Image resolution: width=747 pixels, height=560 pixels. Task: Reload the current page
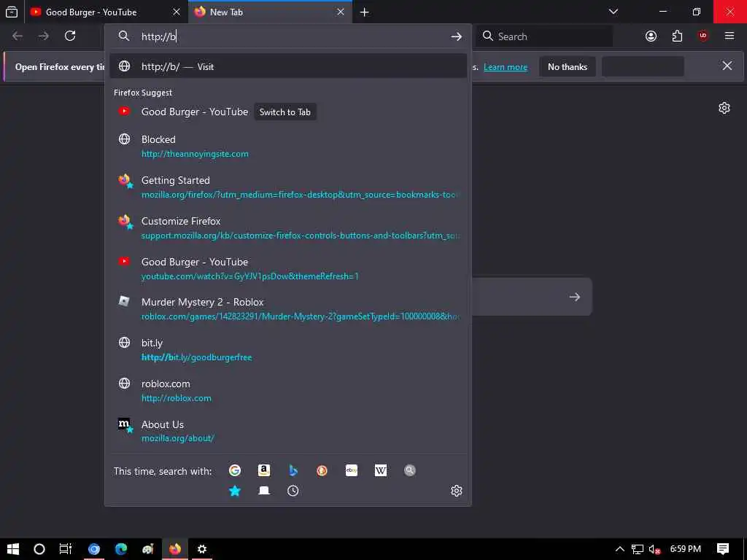[x=70, y=36]
